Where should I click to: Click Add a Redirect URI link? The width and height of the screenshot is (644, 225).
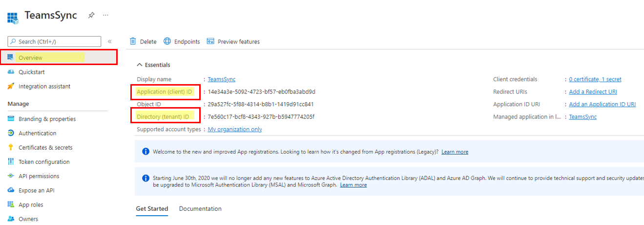593,91
